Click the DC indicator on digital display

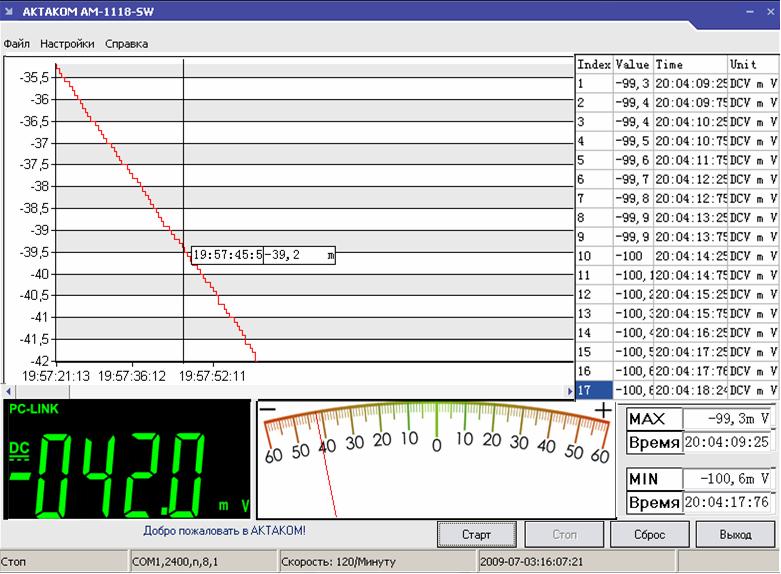19,449
